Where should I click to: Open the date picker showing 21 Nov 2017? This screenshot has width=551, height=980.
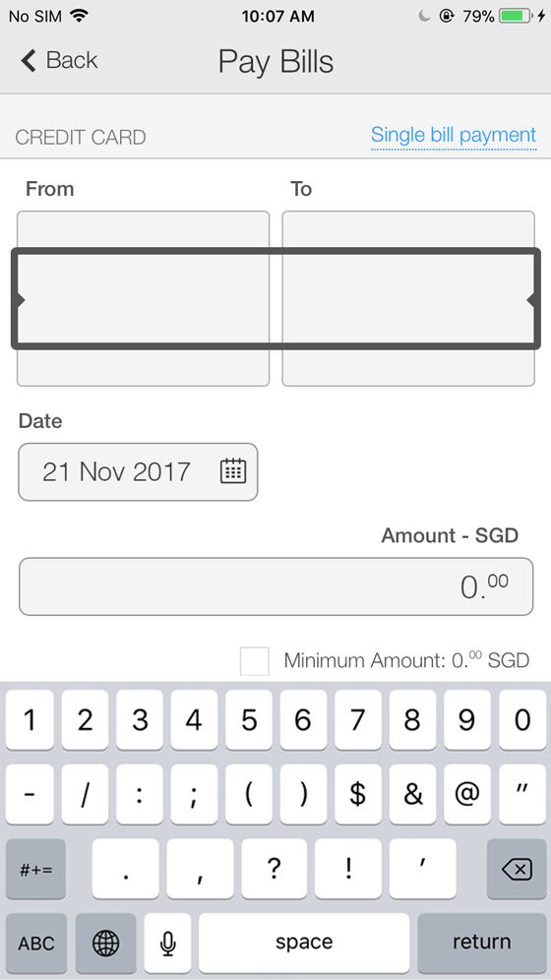point(138,472)
